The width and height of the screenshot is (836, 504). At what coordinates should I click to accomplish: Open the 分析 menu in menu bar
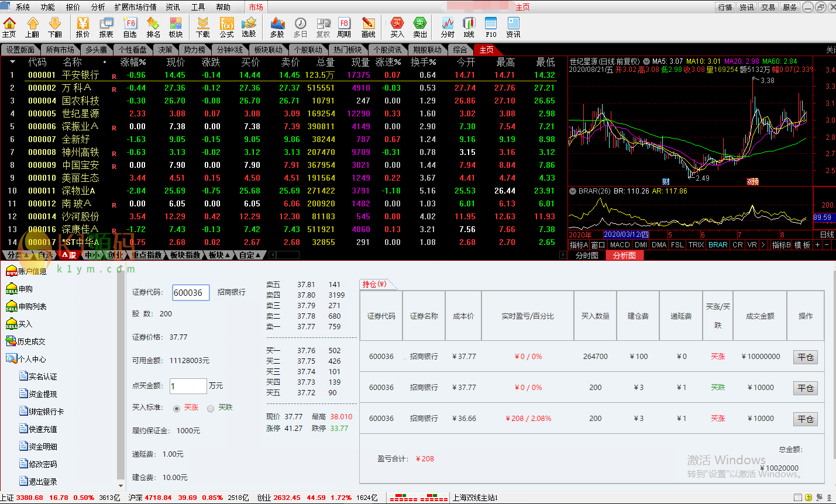[x=98, y=7]
